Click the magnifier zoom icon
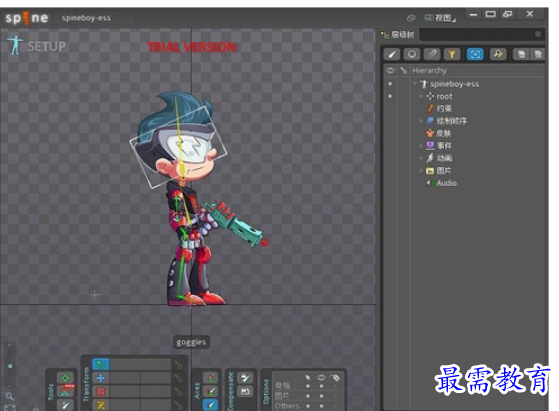Viewport: 559px width, 411px height. (10, 396)
